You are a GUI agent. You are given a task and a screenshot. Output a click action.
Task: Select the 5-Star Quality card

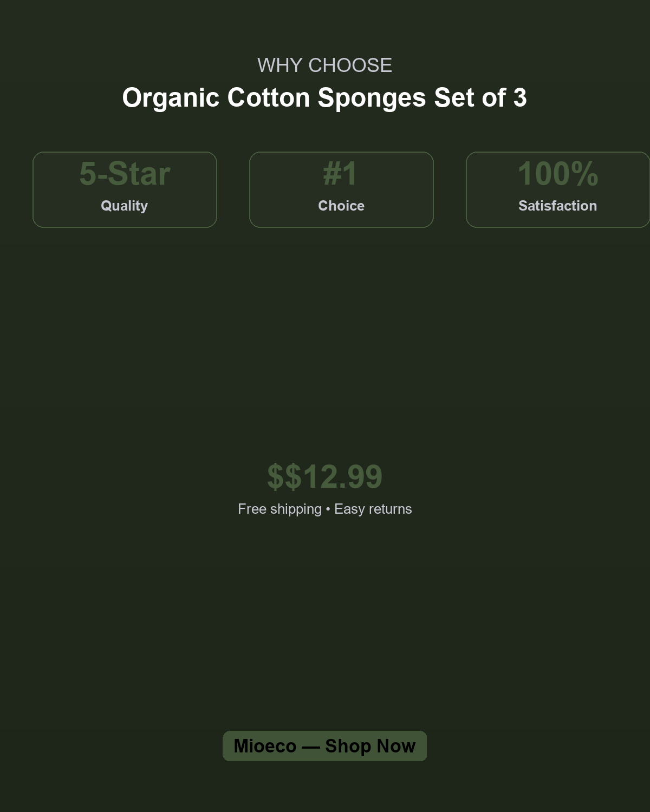click(125, 189)
